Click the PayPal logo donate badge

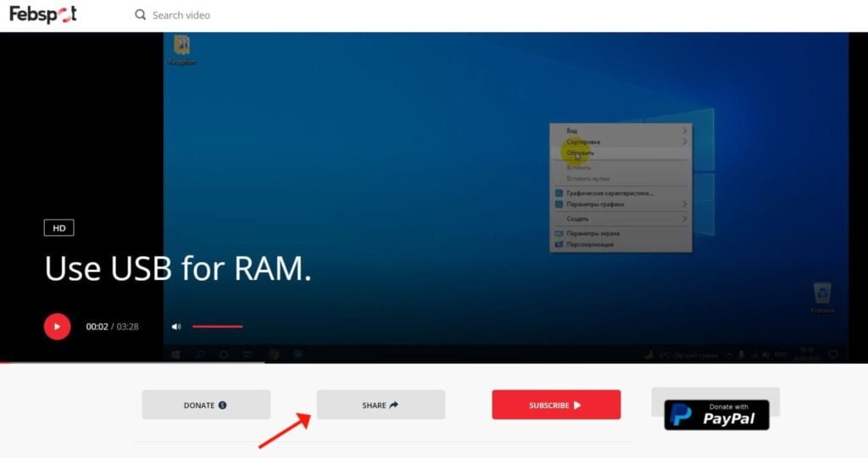(x=716, y=415)
